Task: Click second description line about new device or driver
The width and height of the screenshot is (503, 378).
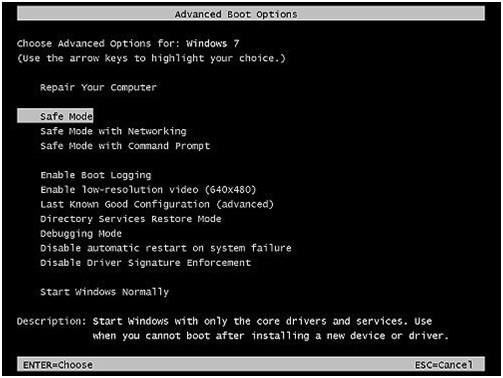Action: tap(271, 336)
